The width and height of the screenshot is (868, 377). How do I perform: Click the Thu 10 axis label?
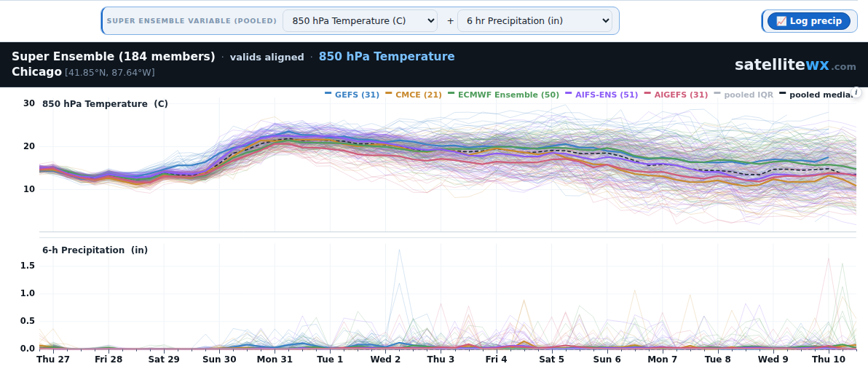click(829, 360)
